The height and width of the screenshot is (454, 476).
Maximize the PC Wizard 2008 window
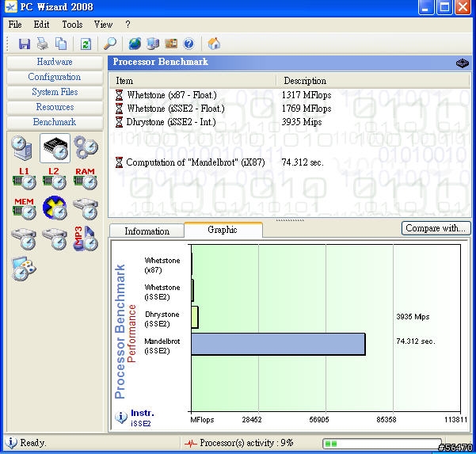click(x=444, y=7)
